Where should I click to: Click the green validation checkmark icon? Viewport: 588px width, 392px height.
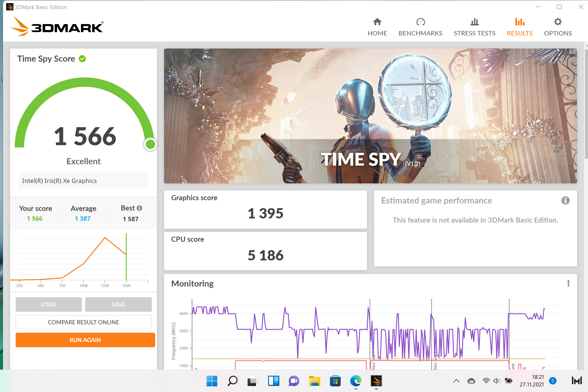pos(82,59)
